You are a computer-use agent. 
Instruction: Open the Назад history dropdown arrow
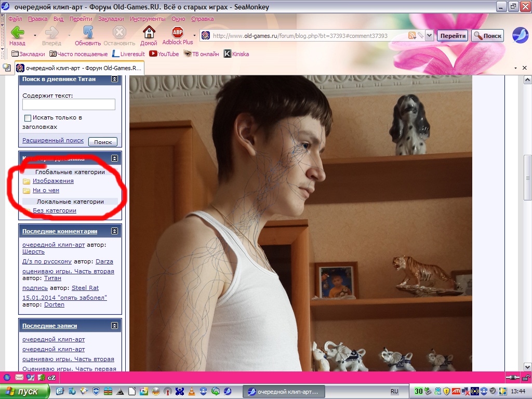tap(35, 35)
